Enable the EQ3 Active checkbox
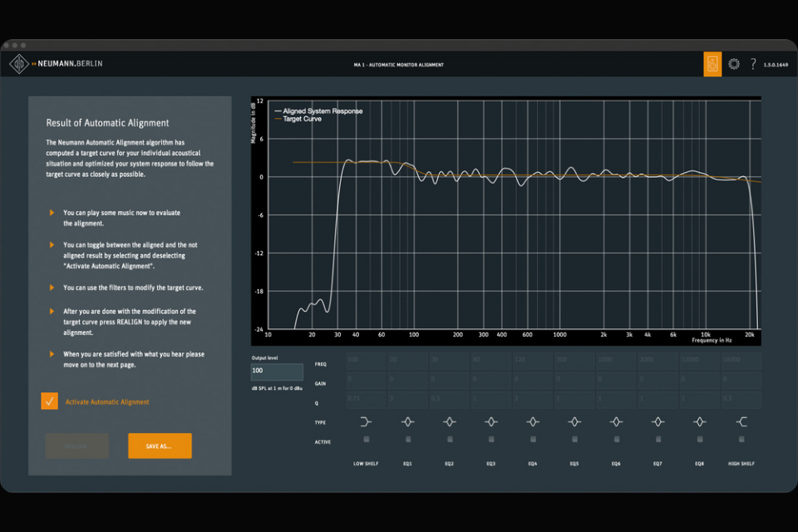Image resolution: width=798 pixels, height=532 pixels. pos(491,439)
